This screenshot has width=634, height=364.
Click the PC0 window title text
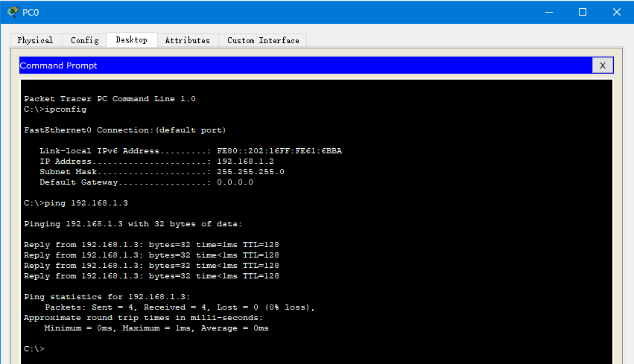coord(31,13)
